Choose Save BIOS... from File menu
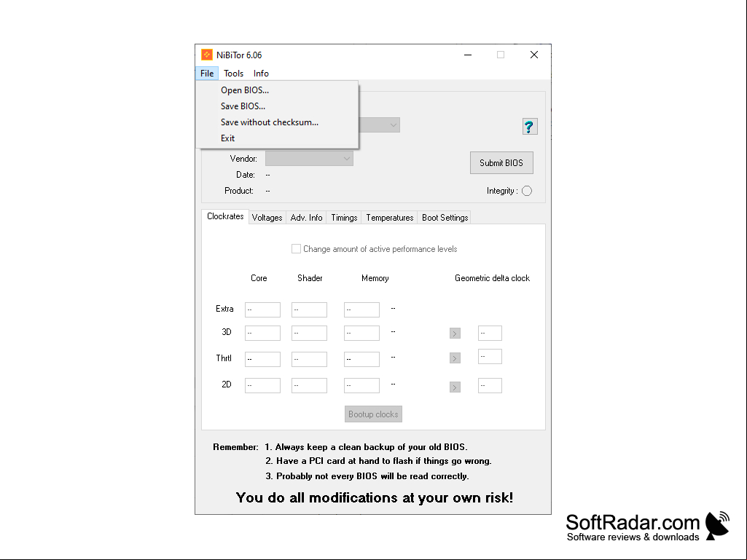This screenshot has width=747, height=560. click(277, 106)
